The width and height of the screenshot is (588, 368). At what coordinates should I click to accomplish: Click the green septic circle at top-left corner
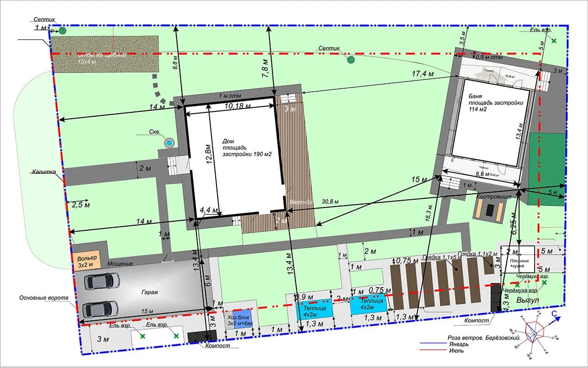63,31
